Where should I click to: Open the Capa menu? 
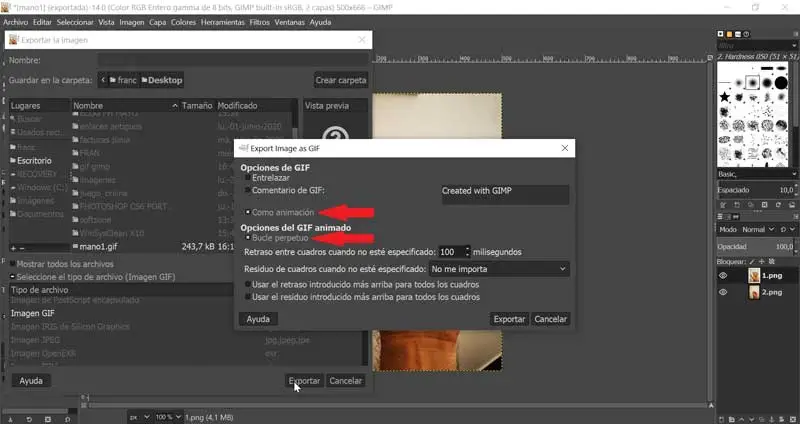(158, 22)
